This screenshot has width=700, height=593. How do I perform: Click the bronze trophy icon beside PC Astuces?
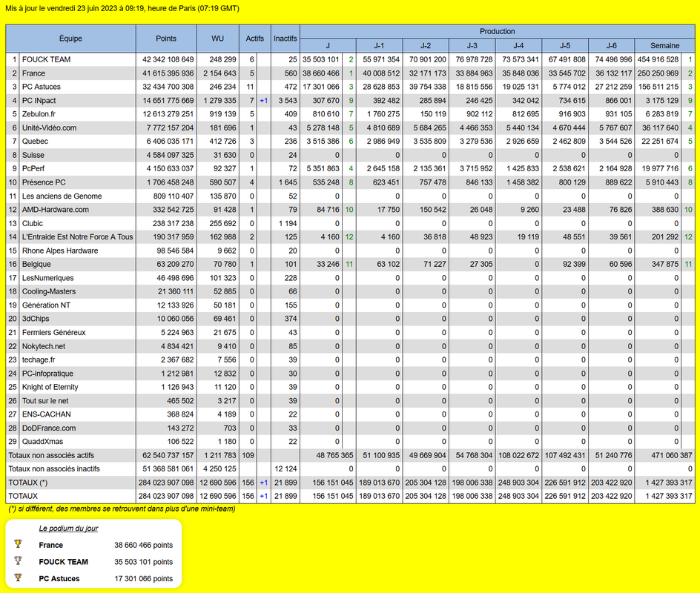coord(18,577)
